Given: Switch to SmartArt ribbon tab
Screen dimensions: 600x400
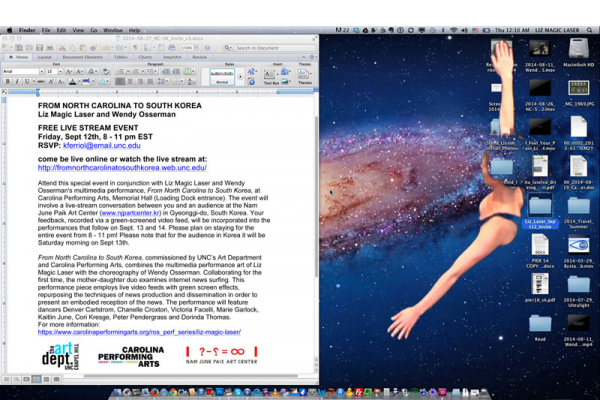Looking at the screenshot, I should point(172,57).
